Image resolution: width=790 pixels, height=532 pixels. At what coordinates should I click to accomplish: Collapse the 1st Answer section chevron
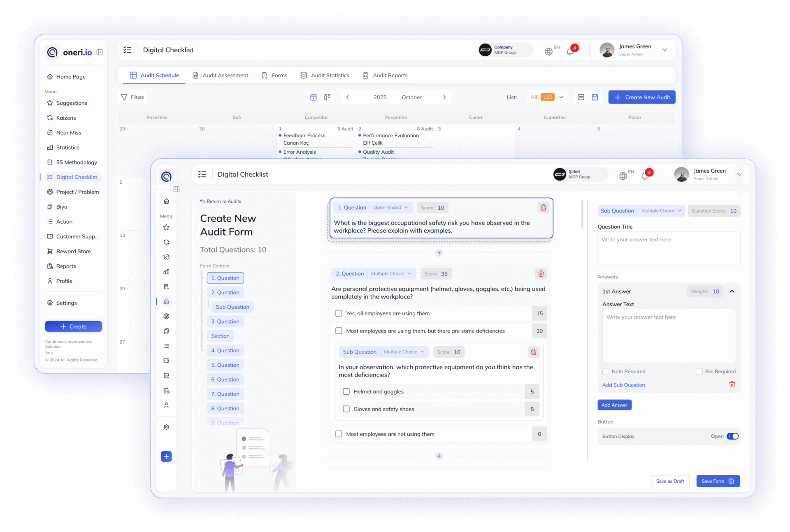click(732, 291)
